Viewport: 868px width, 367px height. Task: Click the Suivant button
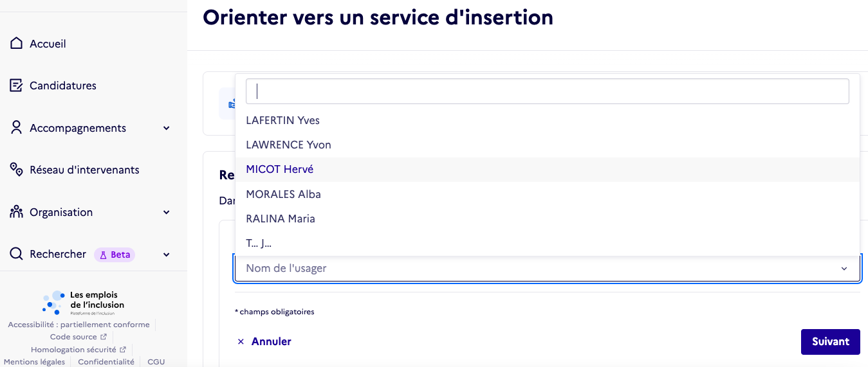click(x=830, y=342)
